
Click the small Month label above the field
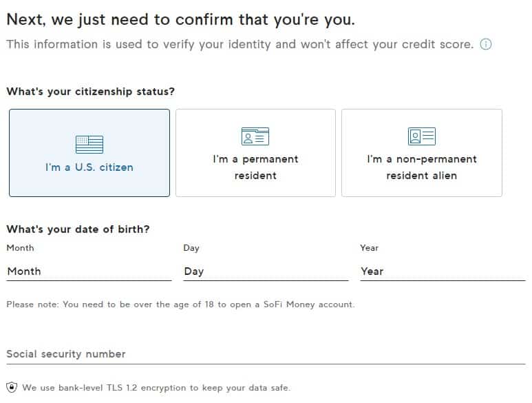[20, 248]
